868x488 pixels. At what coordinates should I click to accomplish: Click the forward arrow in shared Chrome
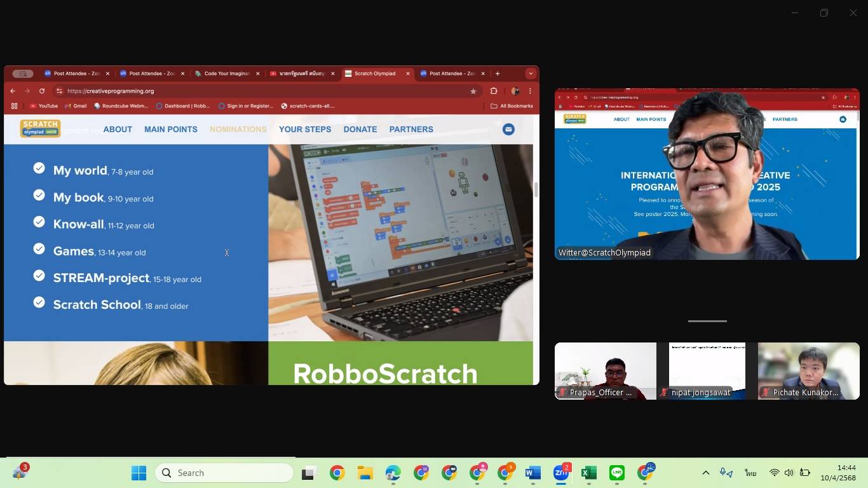click(27, 91)
